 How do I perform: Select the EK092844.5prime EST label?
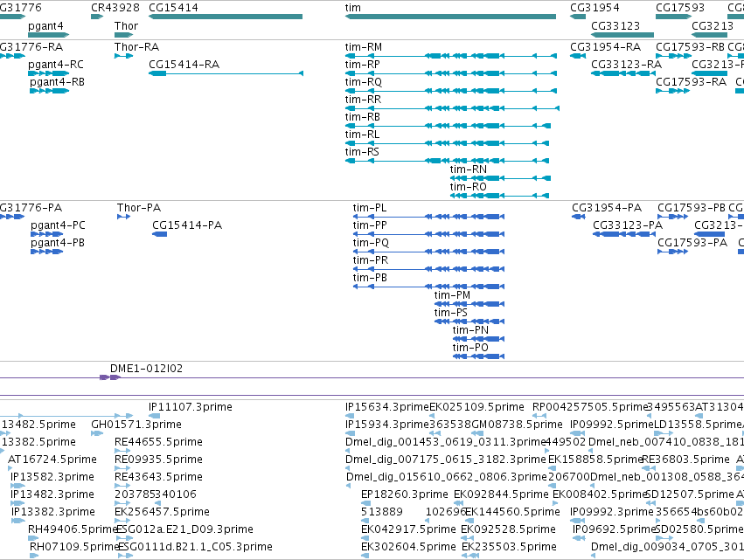501,494
